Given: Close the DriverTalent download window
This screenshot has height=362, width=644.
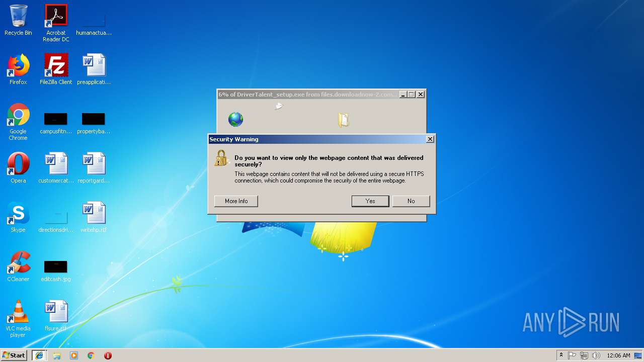Looking at the screenshot, I should coord(421,95).
